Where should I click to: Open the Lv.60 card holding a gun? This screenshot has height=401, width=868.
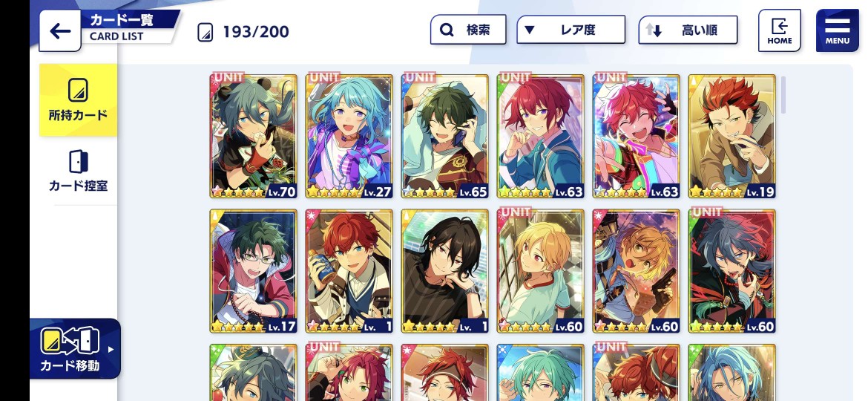coord(636,271)
